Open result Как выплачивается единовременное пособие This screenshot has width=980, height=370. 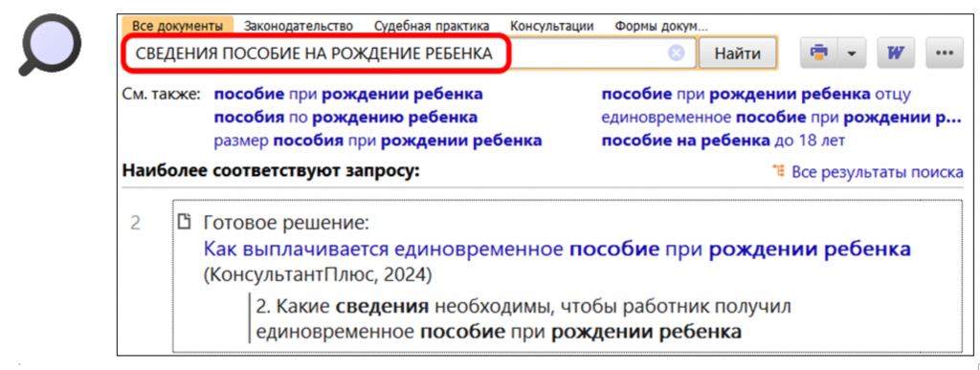557,250
